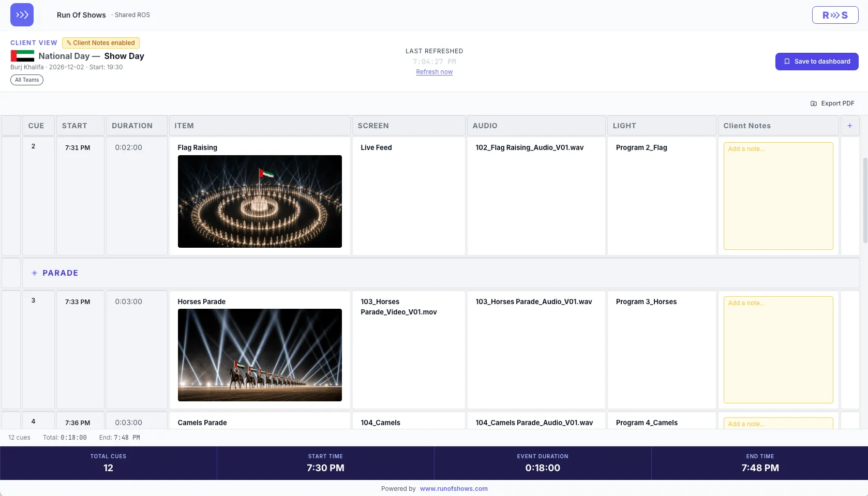The height and width of the screenshot is (496, 868).
Task: Click the LIGHT column header
Action: (662, 126)
